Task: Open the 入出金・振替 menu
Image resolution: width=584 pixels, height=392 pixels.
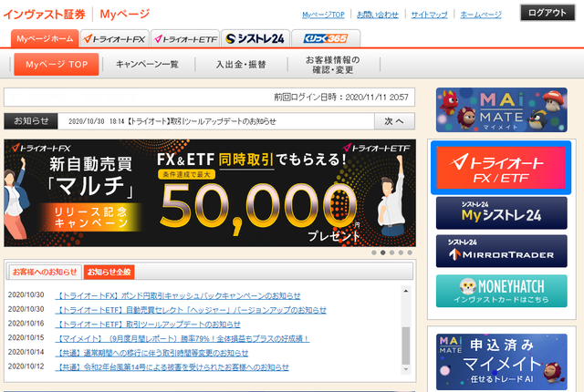Action: coord(241,65)
